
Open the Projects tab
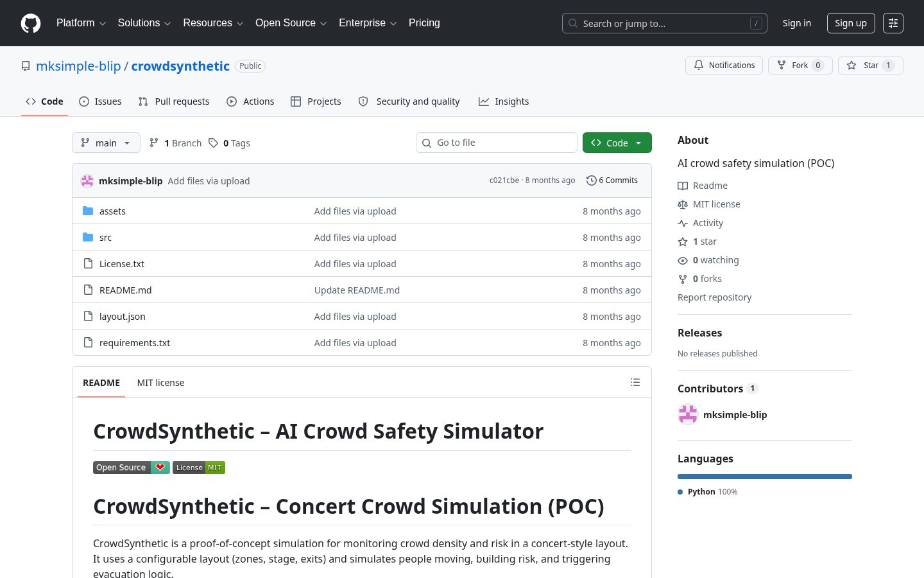[x=316, y=101]
